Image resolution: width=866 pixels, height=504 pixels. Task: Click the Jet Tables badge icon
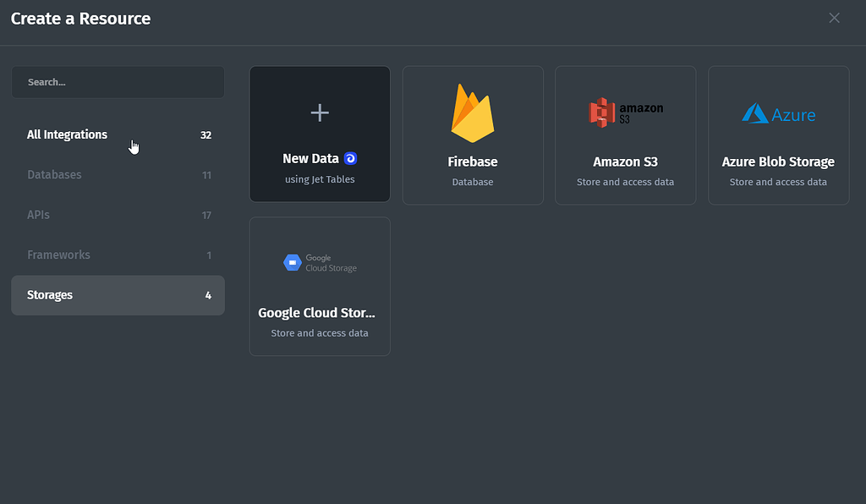coord(349,158)
